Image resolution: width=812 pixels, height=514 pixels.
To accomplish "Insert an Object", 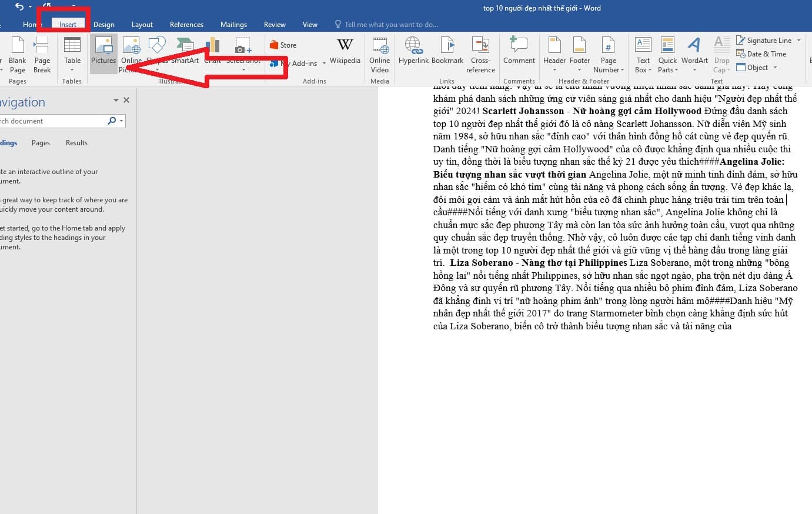I will [752, 68].
